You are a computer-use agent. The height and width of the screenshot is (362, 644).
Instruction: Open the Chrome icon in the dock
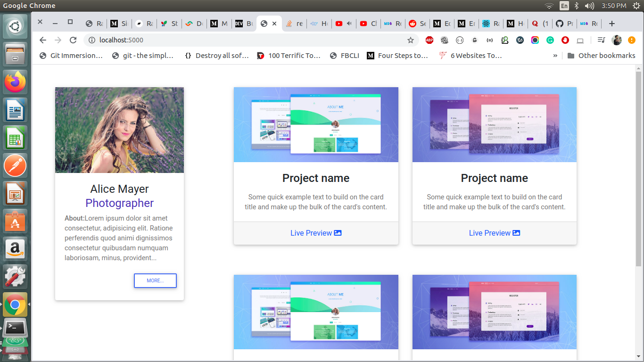click(15, 304)
